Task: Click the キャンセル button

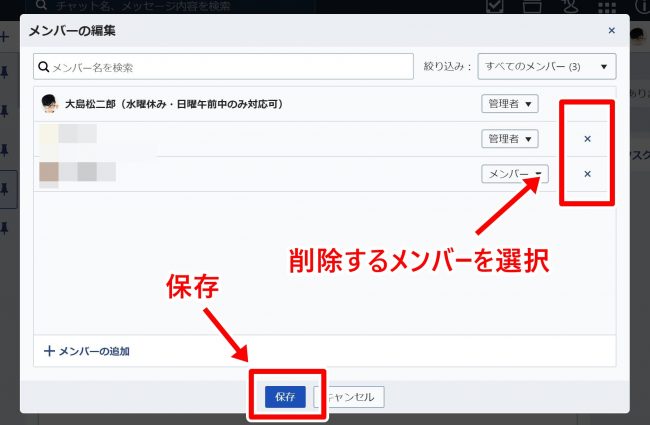Action: [349, 397]
